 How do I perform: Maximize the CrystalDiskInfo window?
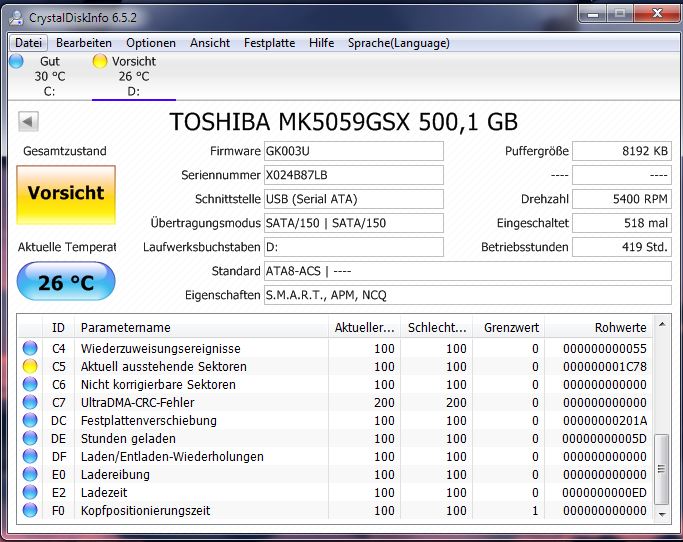(620, 14)
